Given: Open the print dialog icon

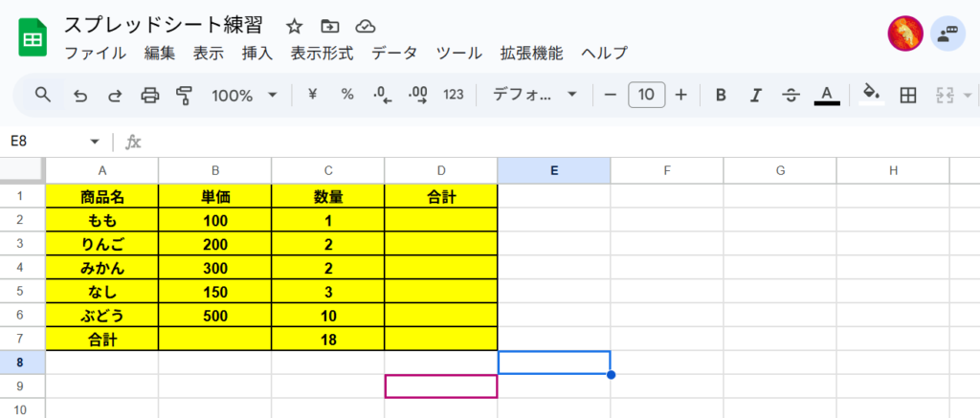Looking at the screenshot, I should (x=149, y=96).
